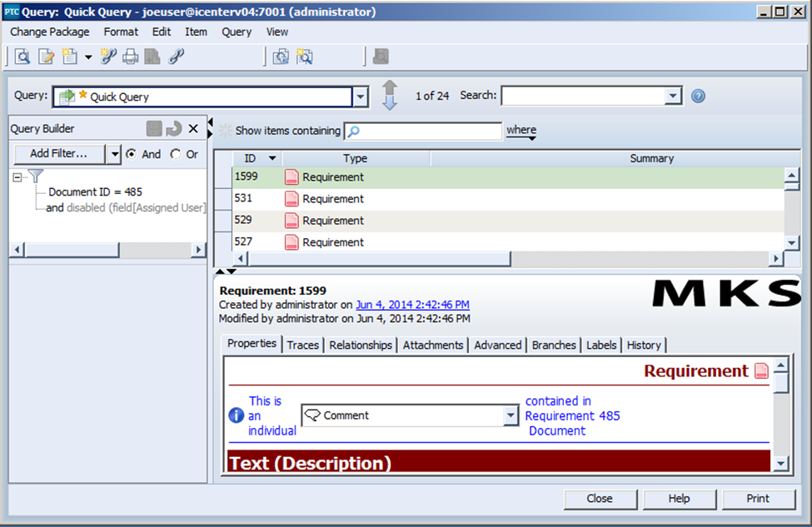Viewport: 812px width, 527px height.
Task: Switch to the Labels tab
Action: point(601,345)
